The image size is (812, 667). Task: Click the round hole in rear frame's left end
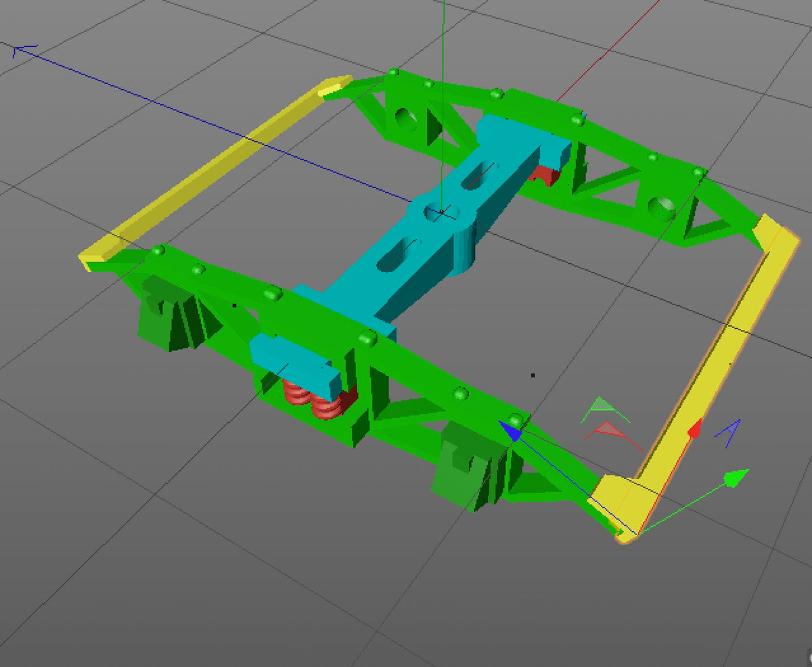(407, 118)
